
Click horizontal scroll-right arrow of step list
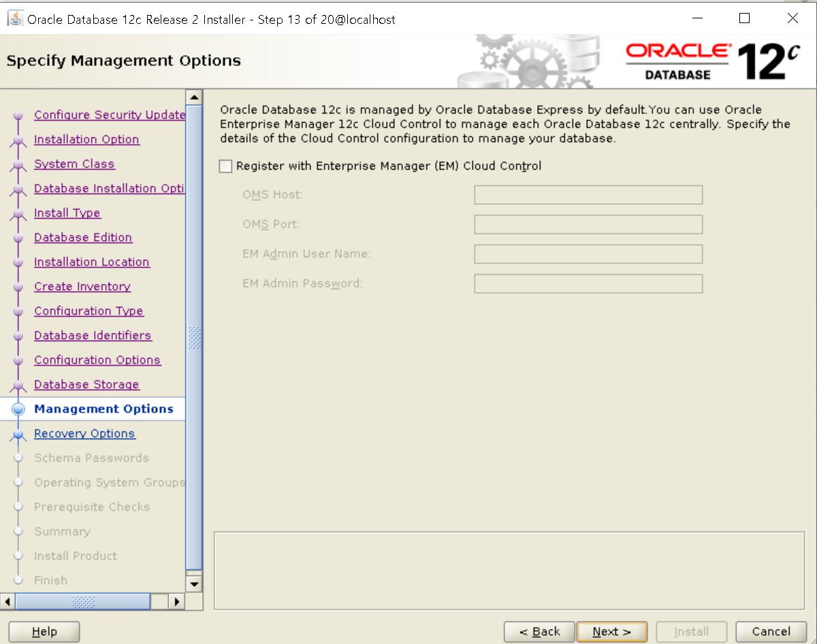point(177,602)
